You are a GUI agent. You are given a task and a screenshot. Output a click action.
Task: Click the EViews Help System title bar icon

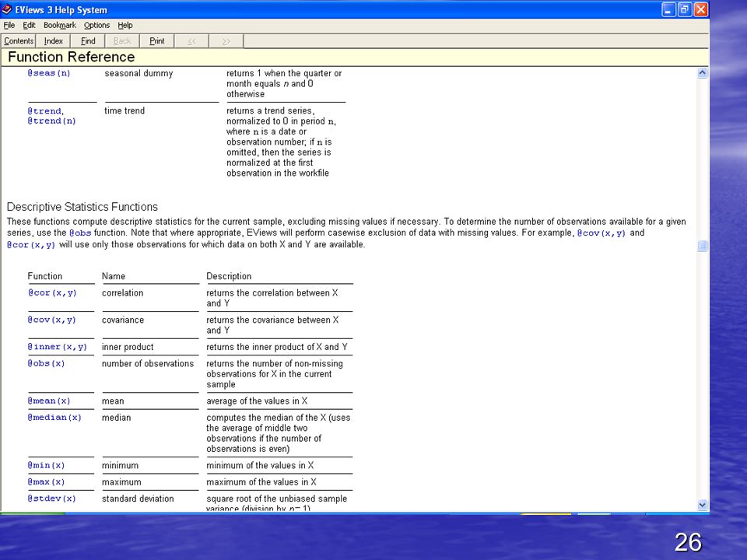(7, 9)
